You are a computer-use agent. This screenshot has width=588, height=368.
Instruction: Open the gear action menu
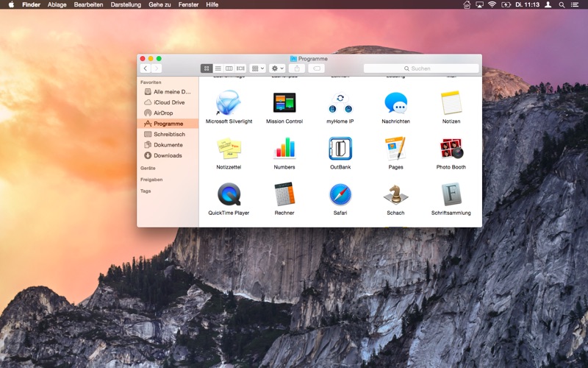coord(278,68)
